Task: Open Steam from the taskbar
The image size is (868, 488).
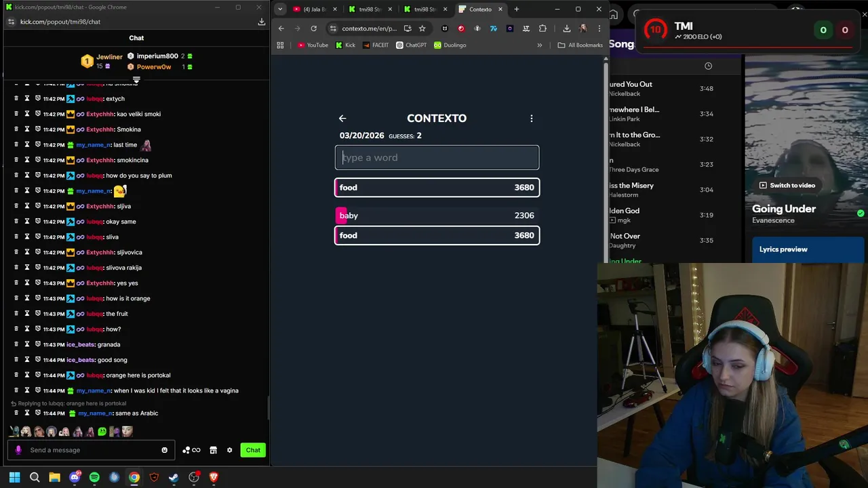Action: click(x=174, y=477)
